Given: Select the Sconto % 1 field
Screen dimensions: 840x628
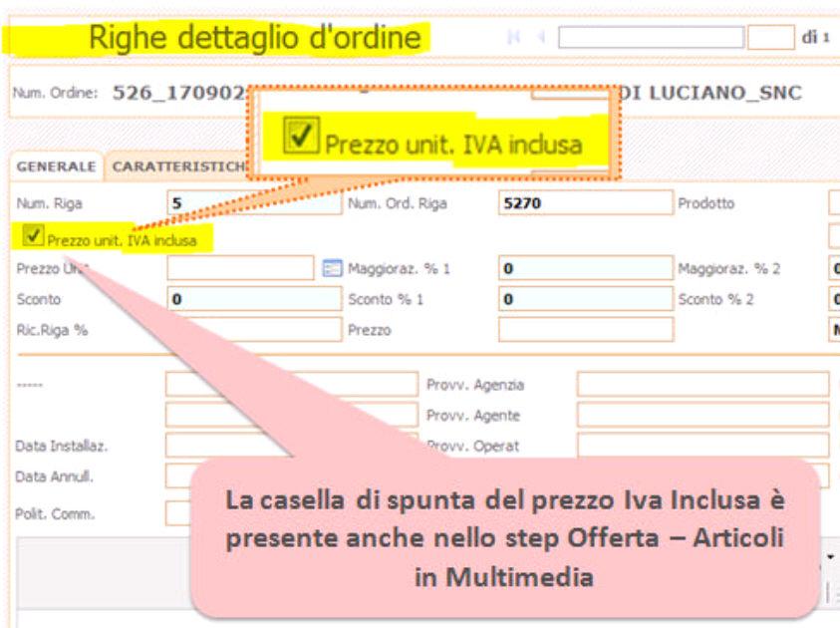Looking at the screenshot, I should tap(585, 299).
